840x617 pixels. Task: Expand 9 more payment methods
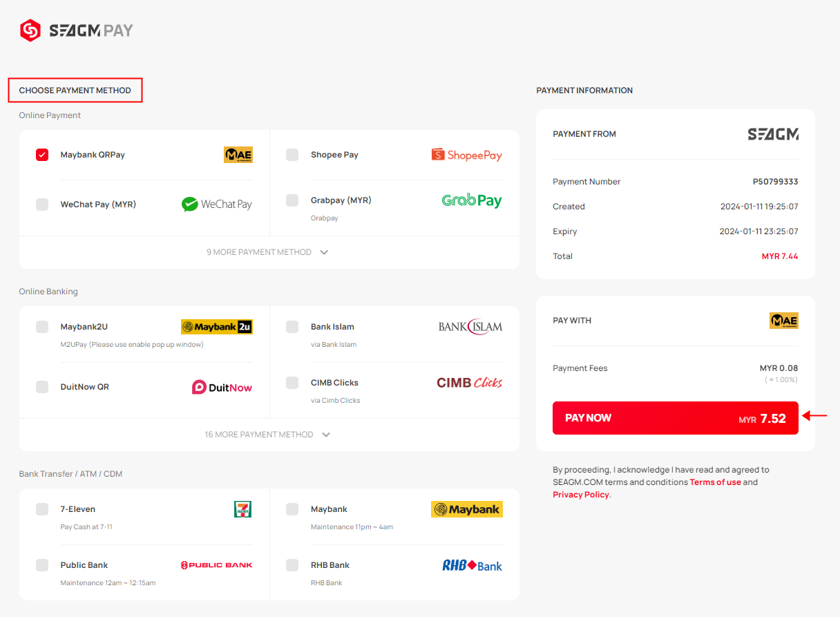[x=268, y=252]
